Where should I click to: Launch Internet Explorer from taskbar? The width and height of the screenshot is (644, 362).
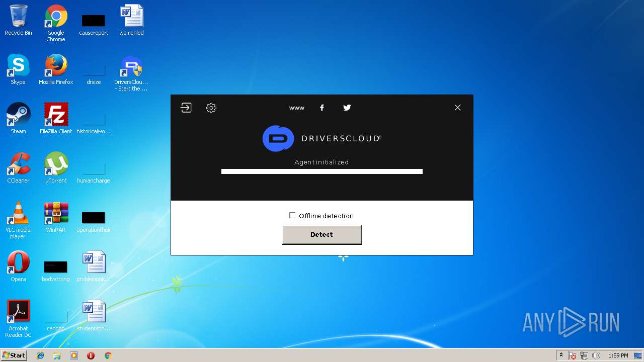(40, 355)
